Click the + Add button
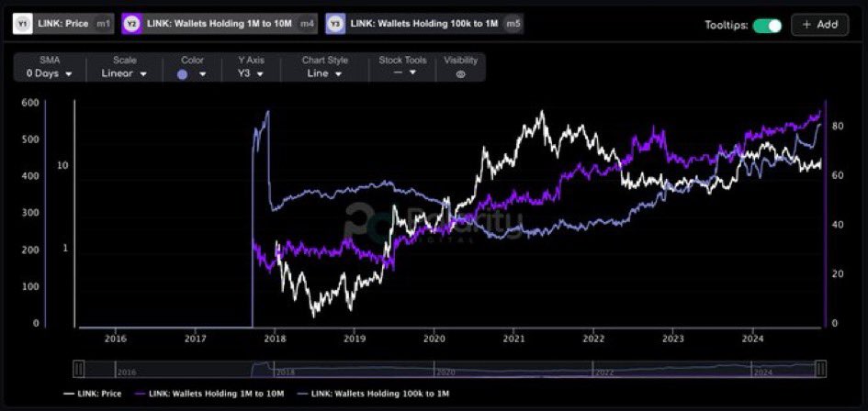This screenshot has width=868, height=411. [x=820, y=25]
